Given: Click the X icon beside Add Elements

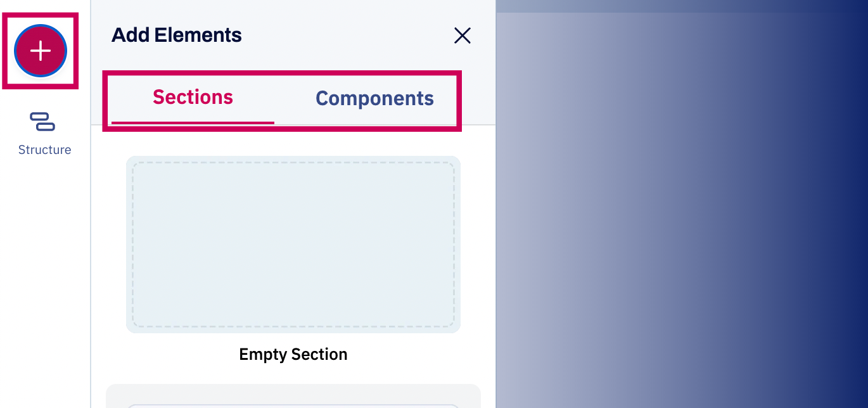Looking at the screenshot, I should click(463, 35).
